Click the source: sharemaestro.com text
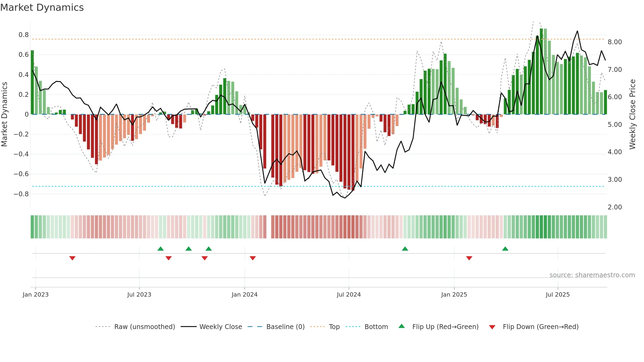This screenshot has width=644, height=362. tap(592, 275)
